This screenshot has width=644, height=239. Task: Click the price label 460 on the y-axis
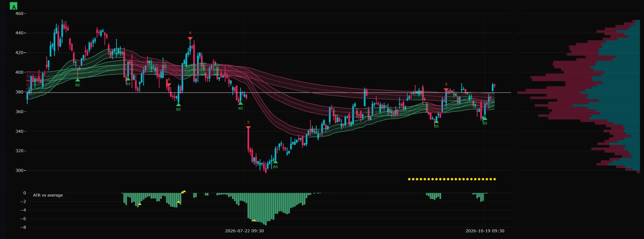[19, 13]
